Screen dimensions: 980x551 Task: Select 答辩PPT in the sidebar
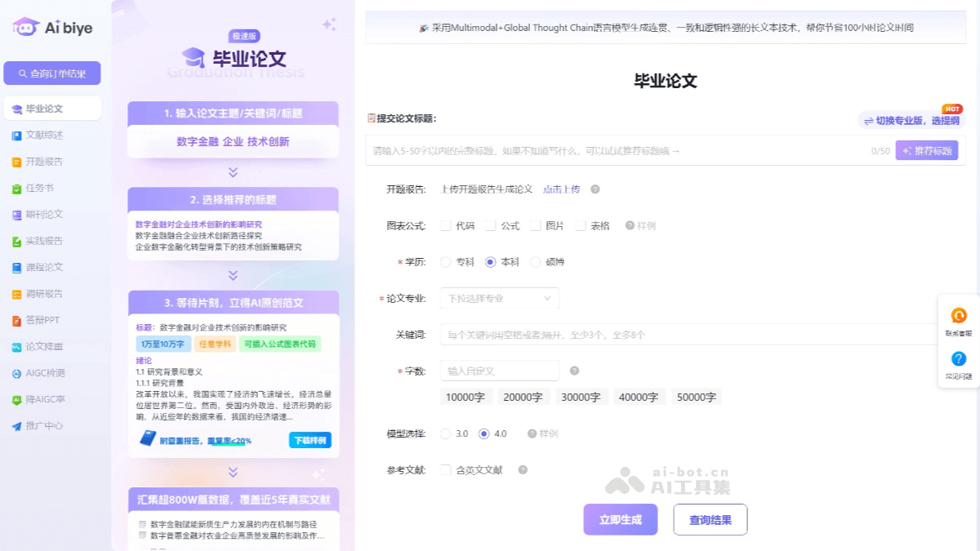[47, 320]
